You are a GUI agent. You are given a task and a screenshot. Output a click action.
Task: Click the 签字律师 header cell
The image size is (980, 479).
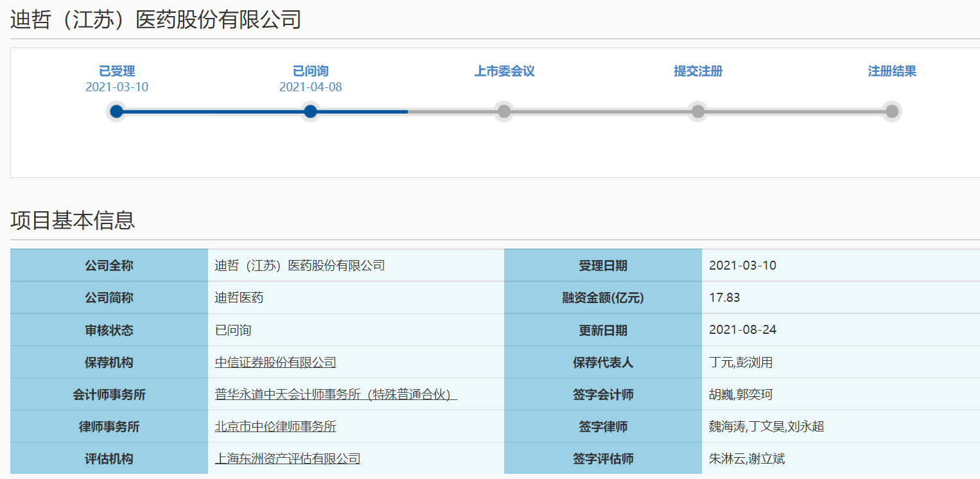tap(603, 426)
